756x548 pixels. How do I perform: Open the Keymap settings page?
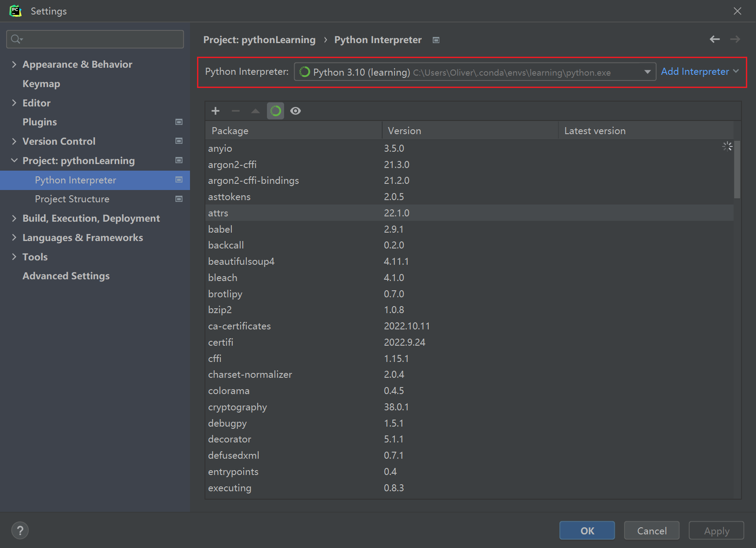41,84
